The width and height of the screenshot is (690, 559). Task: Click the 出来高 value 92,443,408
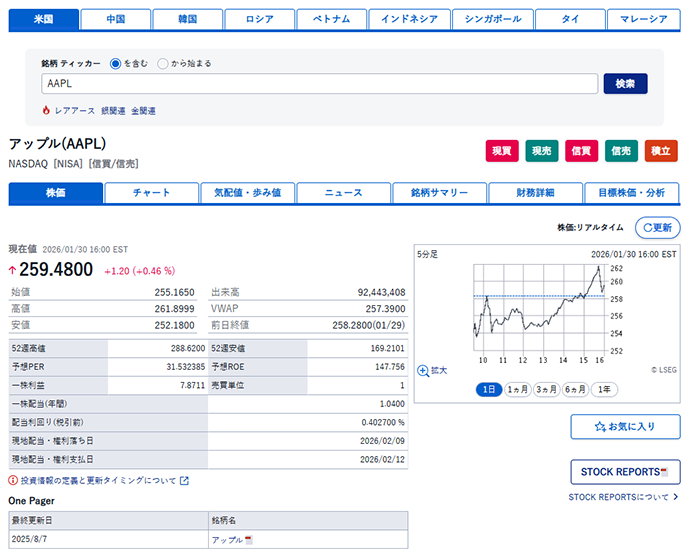[381, 292]
